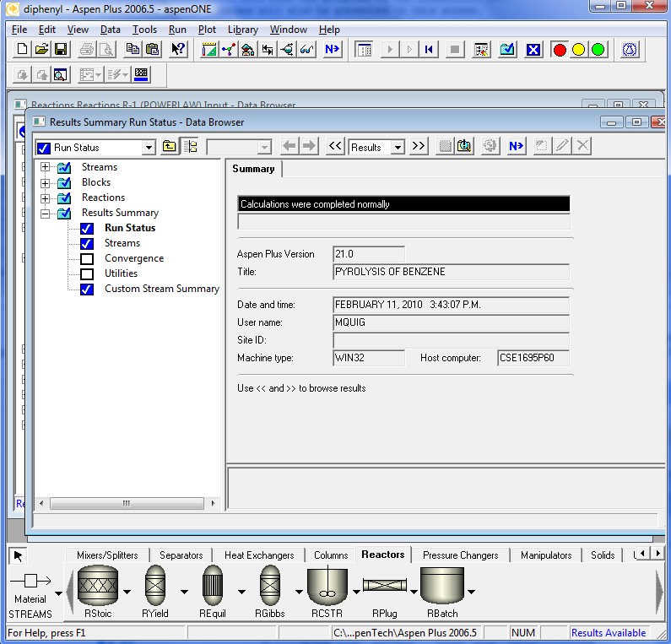Open the Convergence results item

tap(133, 258)
